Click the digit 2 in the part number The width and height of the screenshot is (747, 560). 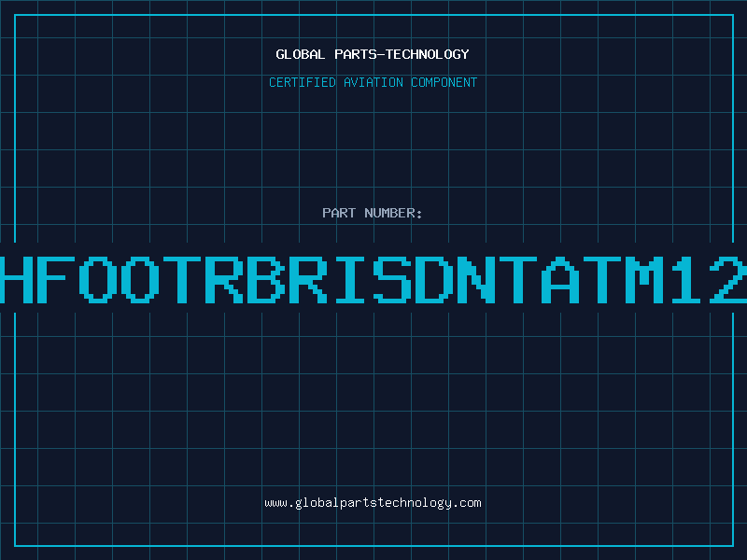click(x=728, y=279)
